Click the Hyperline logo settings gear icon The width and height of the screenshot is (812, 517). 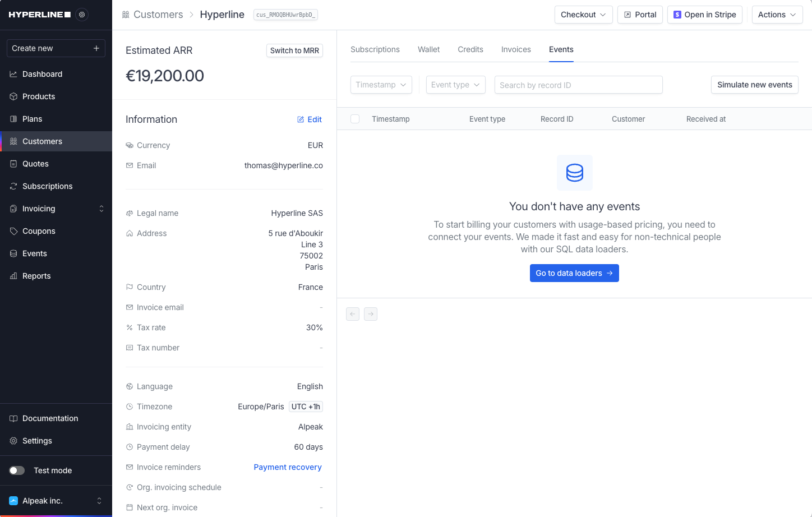(x=82, y=15)
